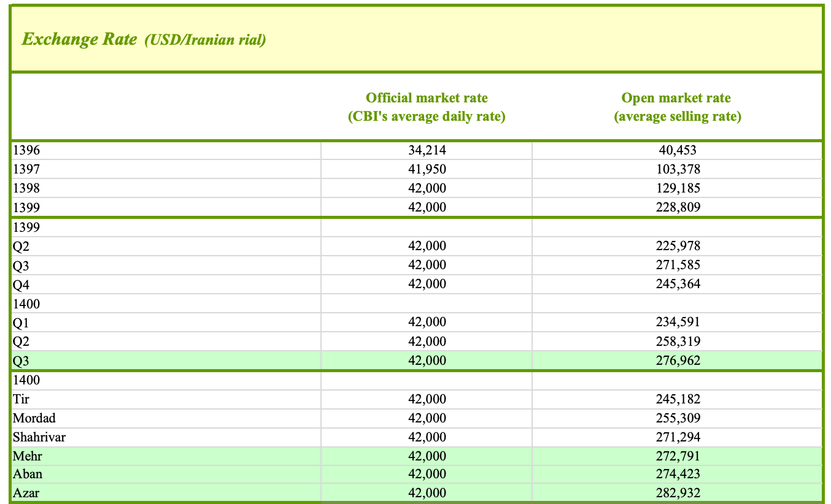Click open market value 103,378
The image size is (831, 504).
[678, 169]
